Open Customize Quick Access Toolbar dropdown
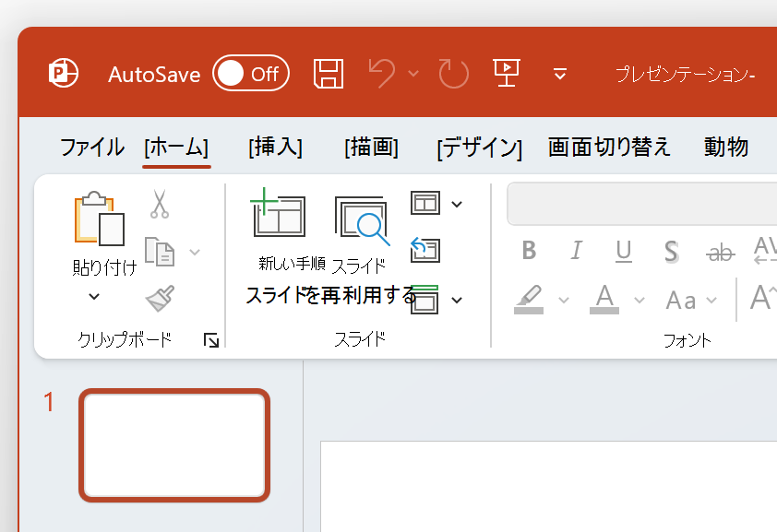Viewport: 777px width, 532px height. tap(560, 74)
